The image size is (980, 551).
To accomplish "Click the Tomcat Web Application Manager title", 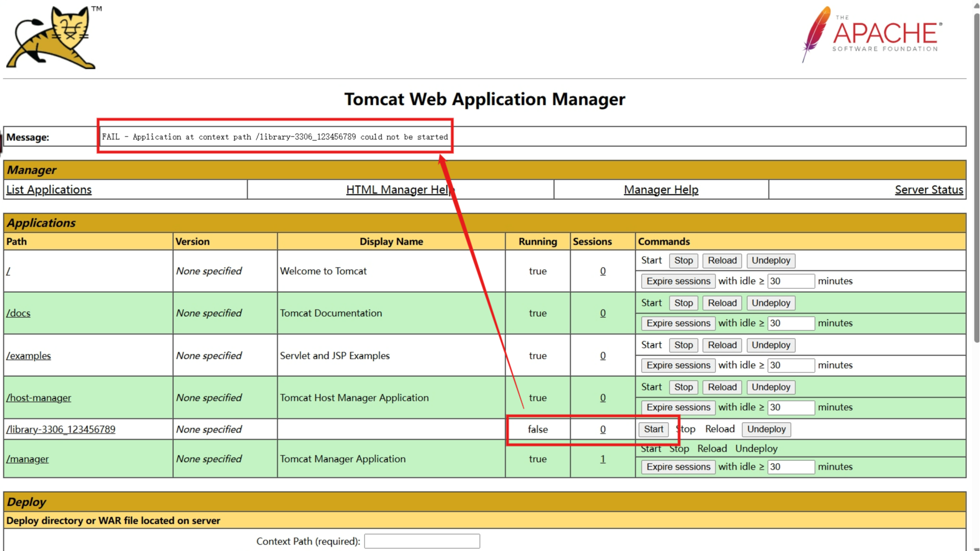I will pos(485,99).
